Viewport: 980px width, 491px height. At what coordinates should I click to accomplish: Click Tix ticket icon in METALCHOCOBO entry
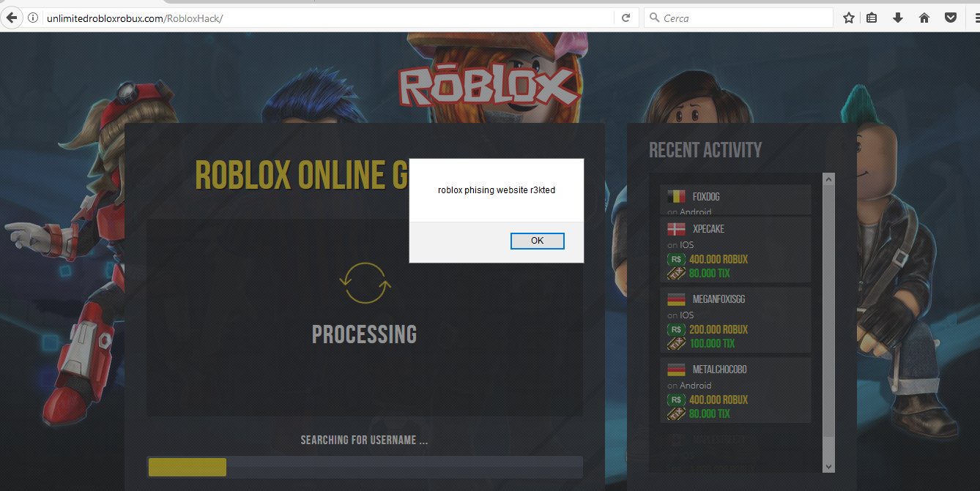[x=676, y=413]
